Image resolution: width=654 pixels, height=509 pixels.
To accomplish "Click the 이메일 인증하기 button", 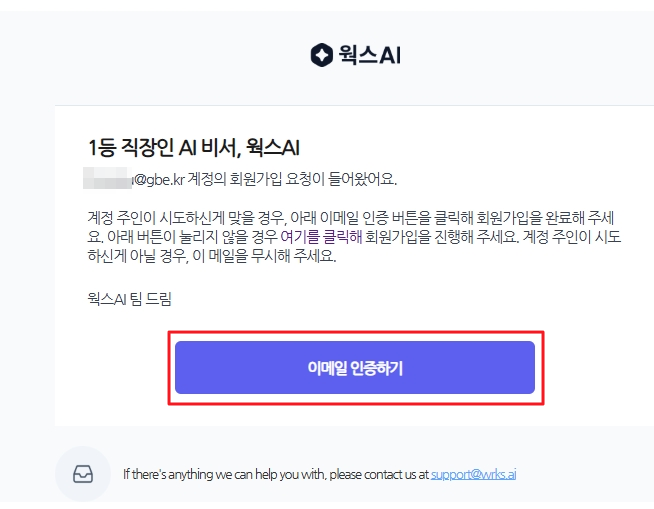I will (355, 368).
